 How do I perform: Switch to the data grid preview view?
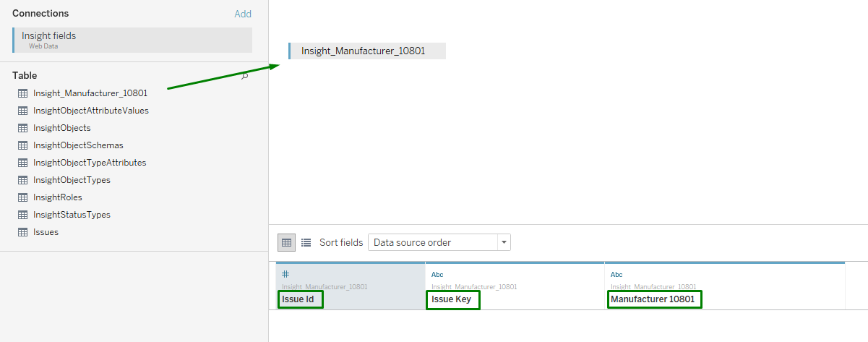[x=286, y=242]
